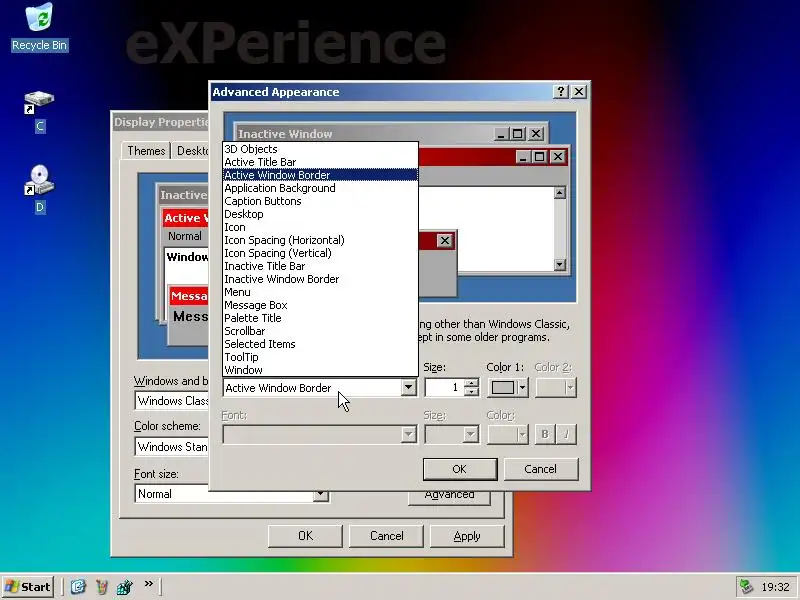Choose Inactive Window Border entry
The width and height of the screenshot is (800, 600).
pyautogui.click(x=320, y=279)
